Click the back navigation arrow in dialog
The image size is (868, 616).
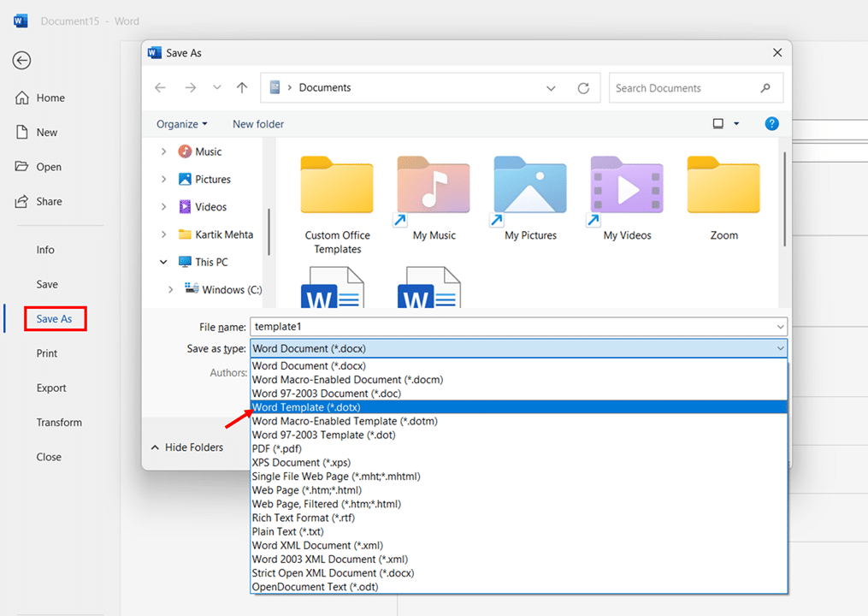(x=161, y=87)
